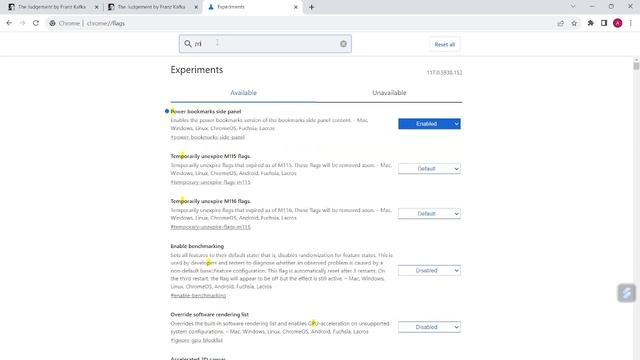Expand the Temporarily unexpire M115 flags dropdown
The width and height of the screenshot is (640, 360).
[x=429, y=169]
